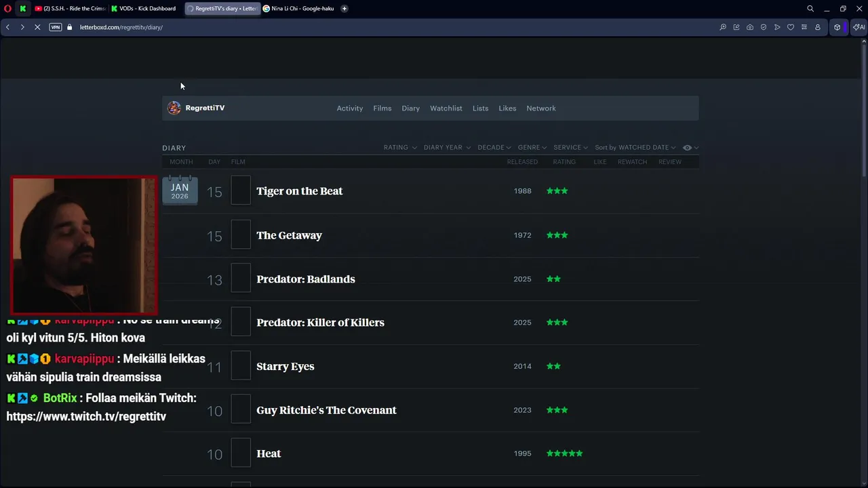The image size is (868, 488).
Task: Click the 1972 release year
Action: click(x=523, y=235)
